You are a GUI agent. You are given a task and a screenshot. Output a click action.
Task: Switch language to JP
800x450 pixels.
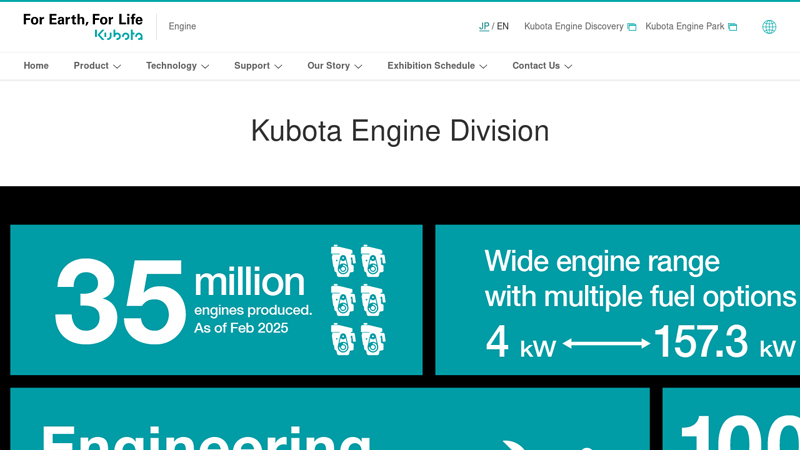point(484,27)
